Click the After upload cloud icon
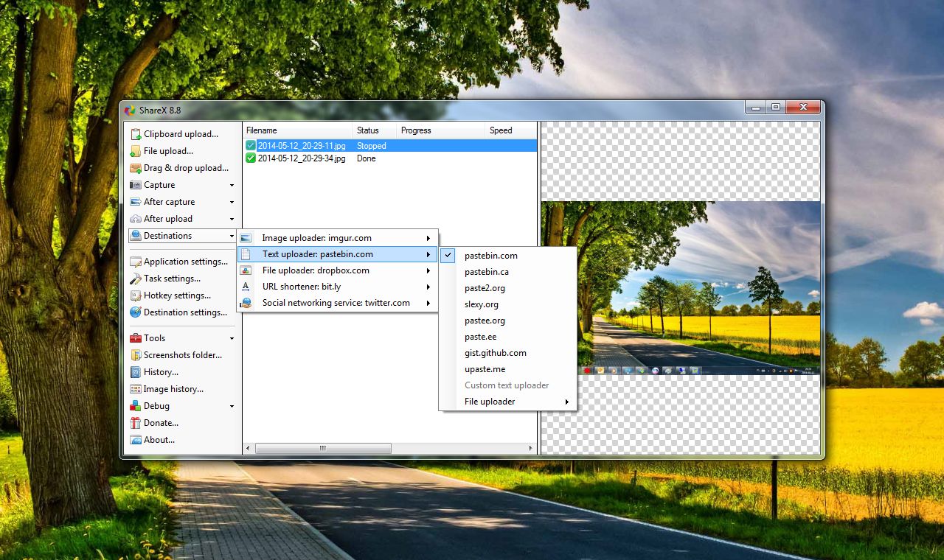This screenshot has width=944, height=560. pos(136,219)
